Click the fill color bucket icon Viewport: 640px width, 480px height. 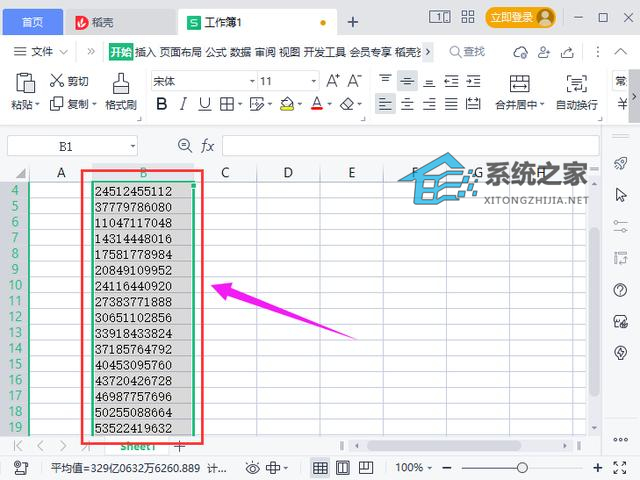[287, 104]
